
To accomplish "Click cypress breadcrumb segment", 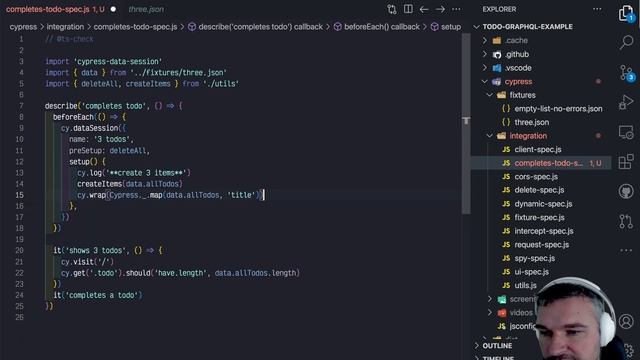I will 23,27.
